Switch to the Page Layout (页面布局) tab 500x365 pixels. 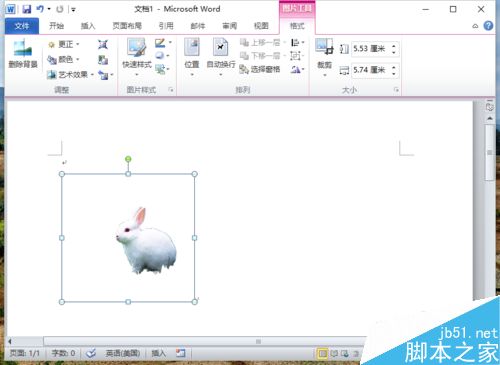127,26
